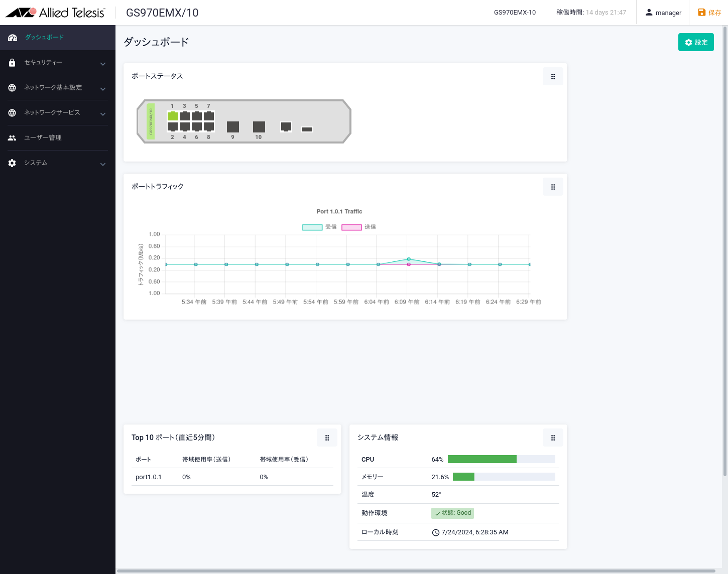Open the manager user menu
The image size is (728, 574).
coord(663,13)
